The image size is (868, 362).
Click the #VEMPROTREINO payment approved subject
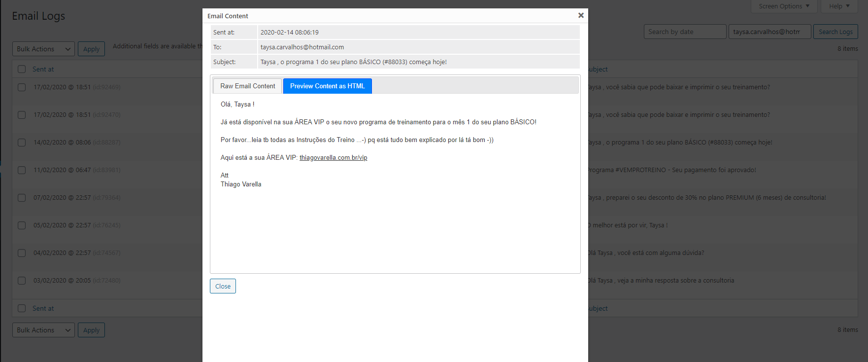point(672,170)
